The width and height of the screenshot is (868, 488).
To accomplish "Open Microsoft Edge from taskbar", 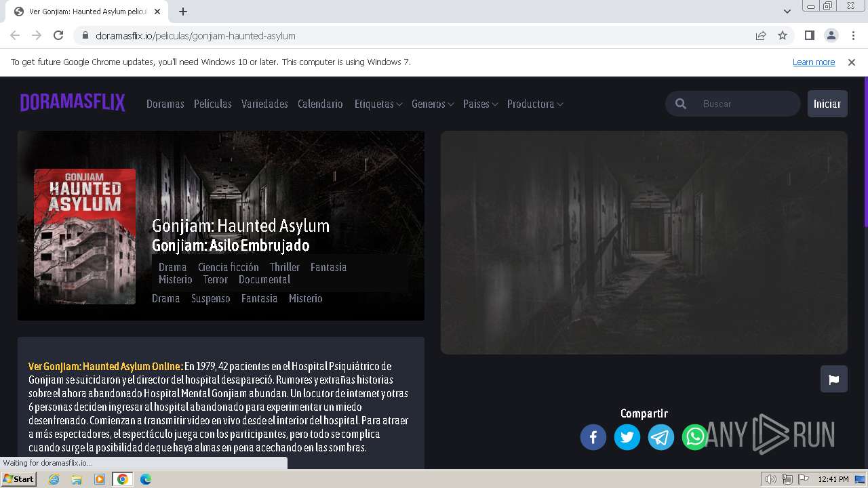I will tap(146, 479).
